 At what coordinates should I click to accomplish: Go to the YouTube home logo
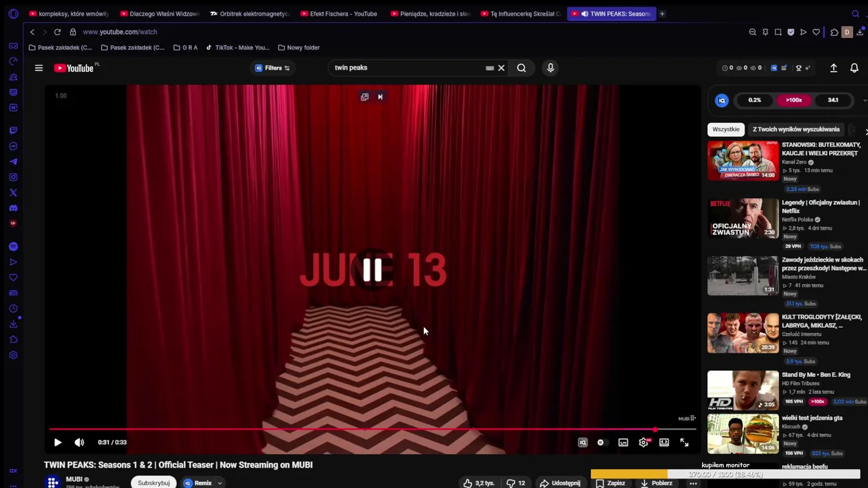(74, 68)
